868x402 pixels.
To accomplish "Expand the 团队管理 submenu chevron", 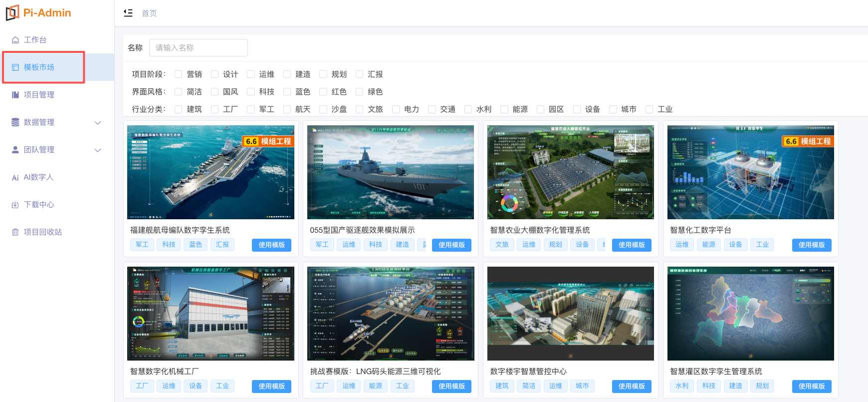I will [x=98, y=150].
